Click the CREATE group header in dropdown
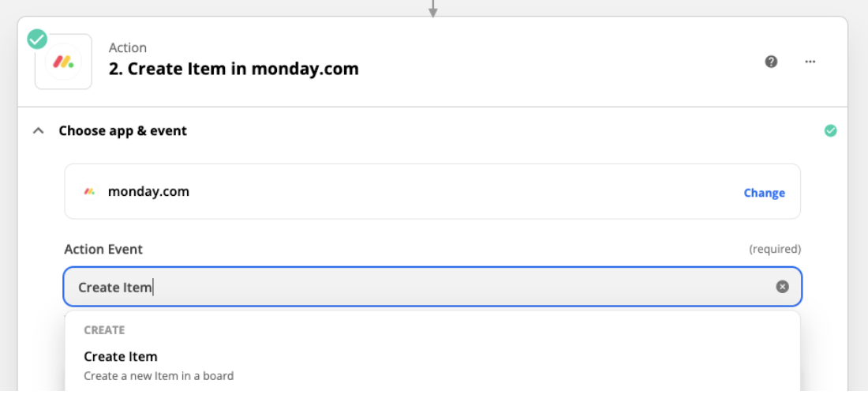Screen dimensions: 868x395 pos(105,330)
